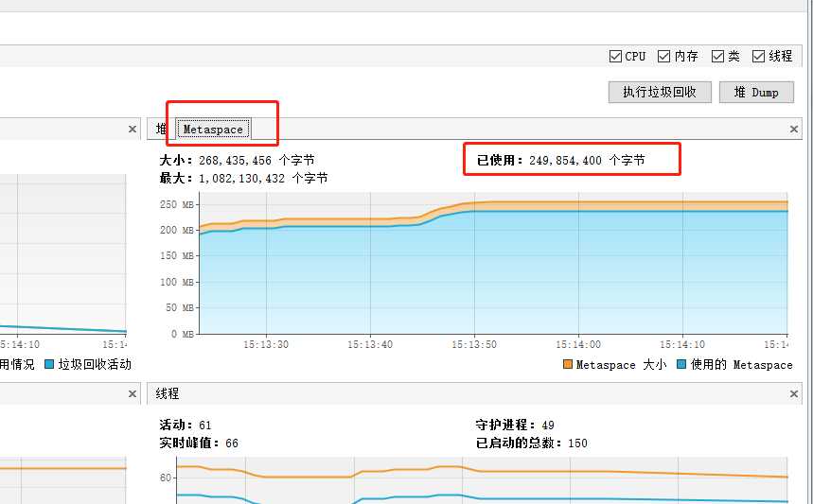Click the 堆 Dump button
The width and height of the screenshot is (813, 504).
756,93
